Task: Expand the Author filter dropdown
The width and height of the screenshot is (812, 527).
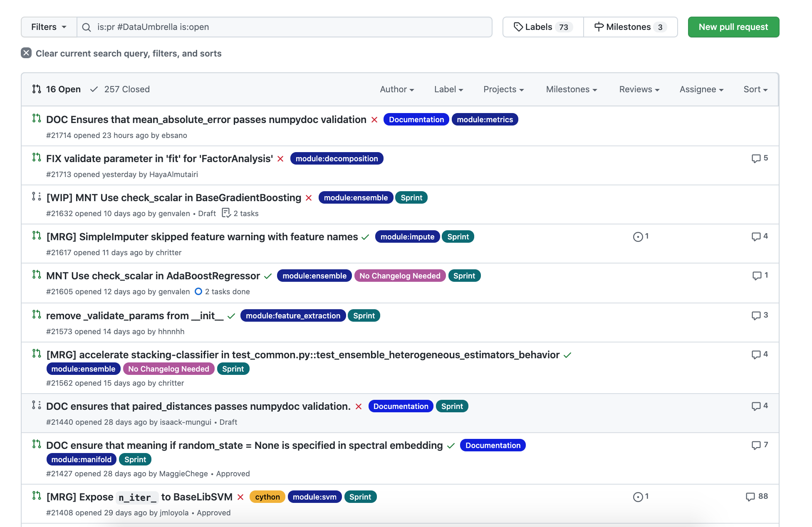Action: coord(396,89)
